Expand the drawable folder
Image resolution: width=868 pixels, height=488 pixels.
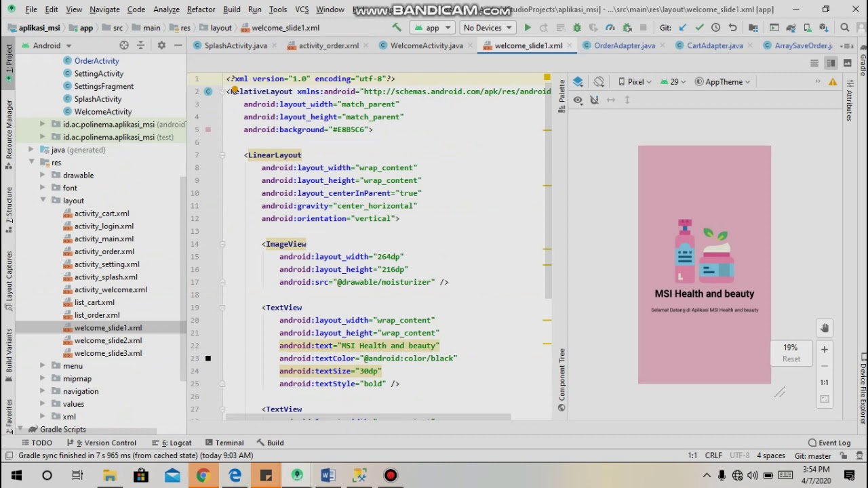(x=43, y=176)
